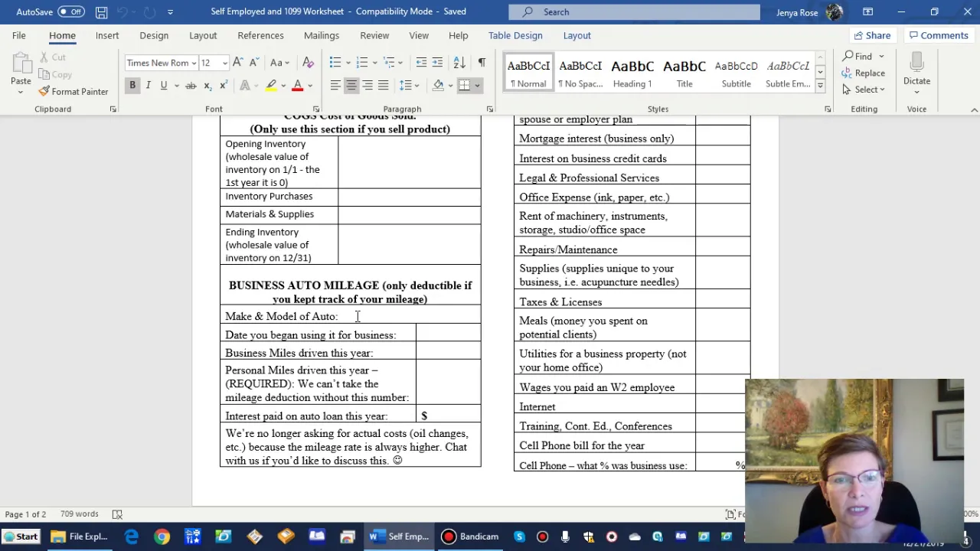
Task: Apply Title style
Action: [684, 73]
